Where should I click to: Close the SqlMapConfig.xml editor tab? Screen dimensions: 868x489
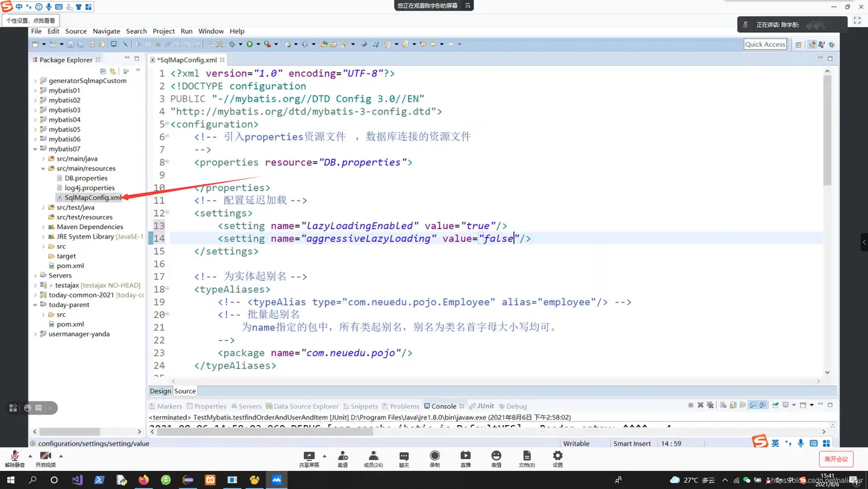222,60
